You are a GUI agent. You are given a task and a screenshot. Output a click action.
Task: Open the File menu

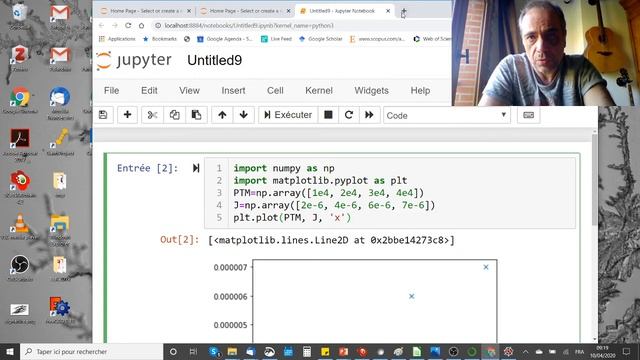tap(111, 91)
